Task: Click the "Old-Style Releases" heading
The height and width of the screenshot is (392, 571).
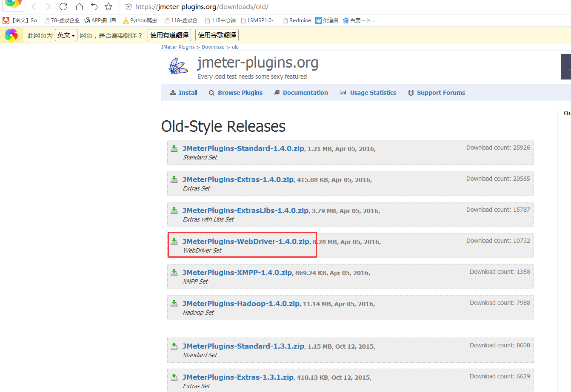Action: [223, 126]
